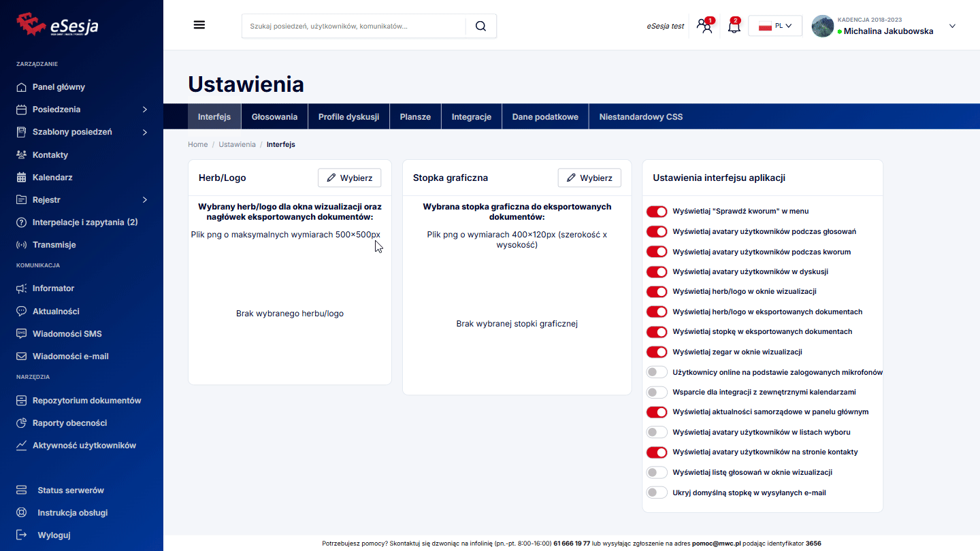Viewport: 980px width, 551px height.
Task: Switch to the Głosowania tab
Action: pyautogui.click(x=274, y=117)
